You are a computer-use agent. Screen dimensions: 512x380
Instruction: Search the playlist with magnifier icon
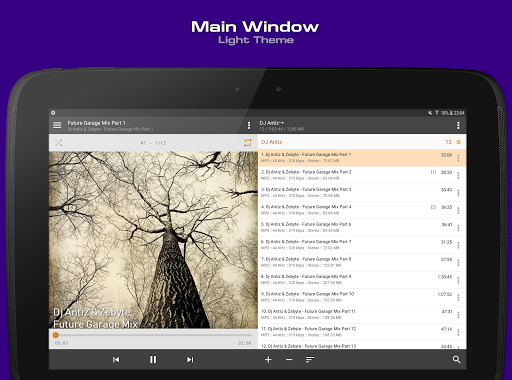(456, 359)
